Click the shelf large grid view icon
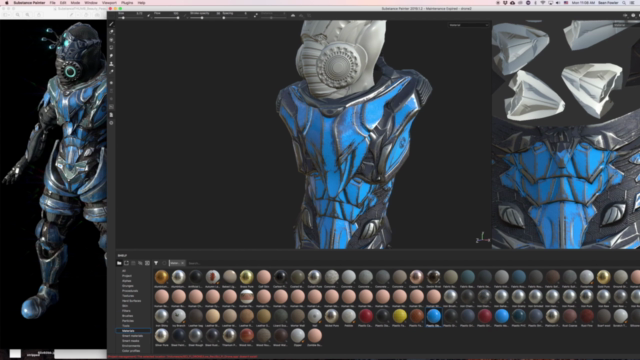The height and width of the screenshot is (360, 640). coord(147,263)
